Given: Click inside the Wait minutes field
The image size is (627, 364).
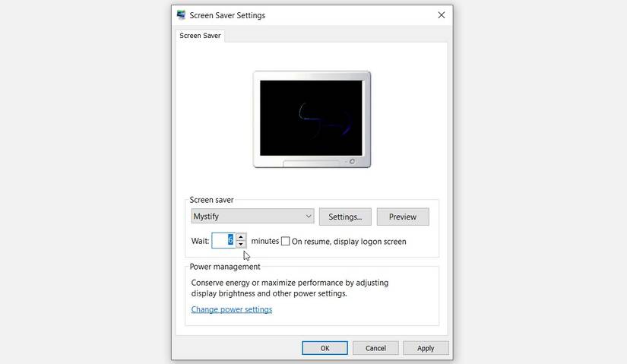Looking at the screenshot, I should (223, 240).
